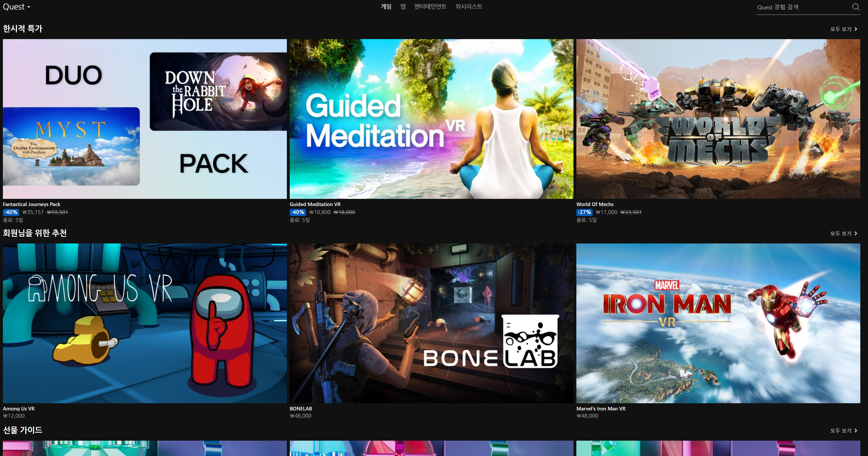This screenshot has width=868, height=456.
Task: Open the 엔터테인먼트 tab
Action: [x=430, y=6]
